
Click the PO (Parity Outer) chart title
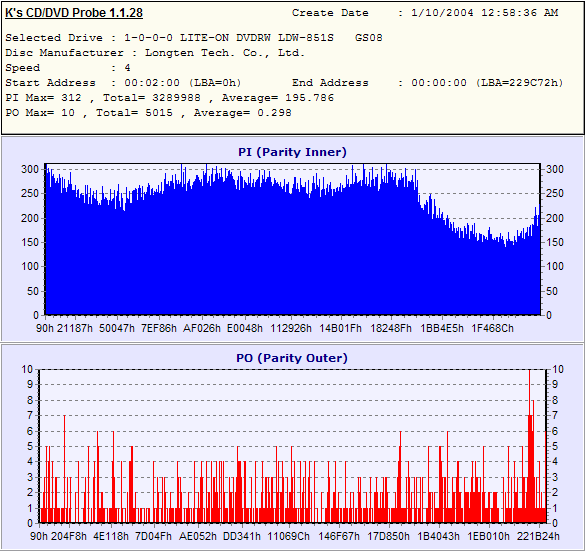coord(292,358)
